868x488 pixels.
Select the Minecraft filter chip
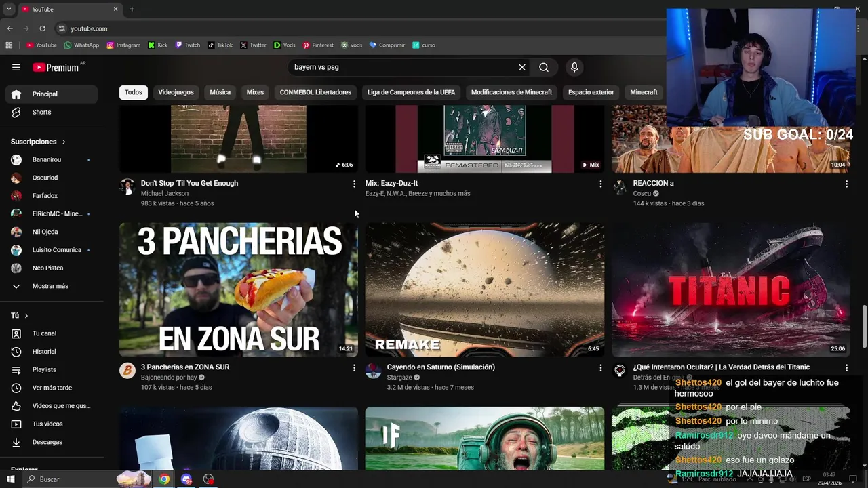(644, 92)
